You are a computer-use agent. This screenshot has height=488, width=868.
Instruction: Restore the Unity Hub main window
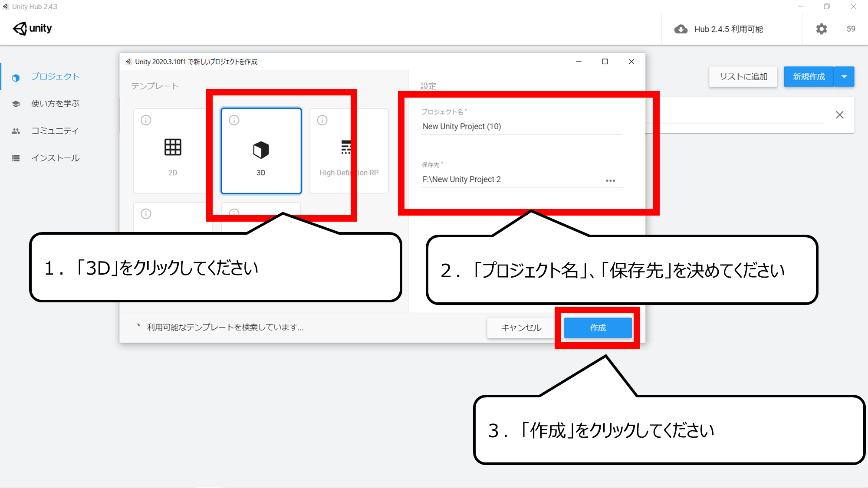[827, 7]
